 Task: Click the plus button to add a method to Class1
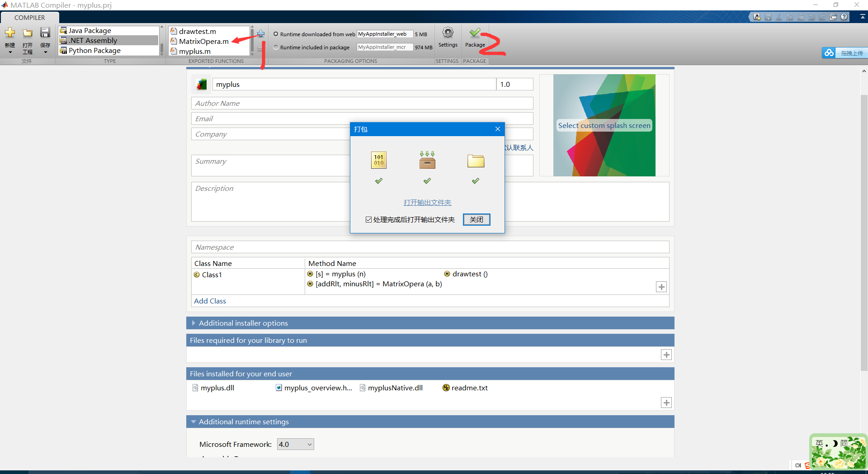pos(661,287)
